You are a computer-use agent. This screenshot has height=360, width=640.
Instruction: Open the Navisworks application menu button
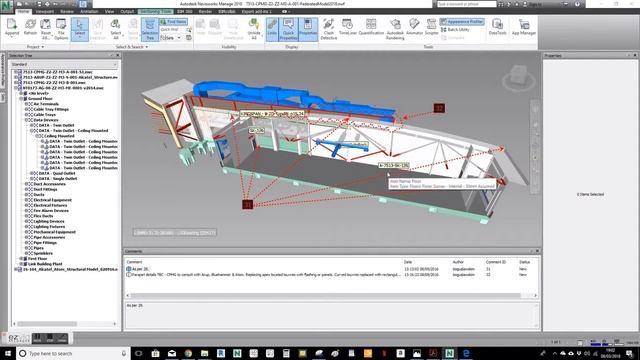[x=7, y=7]
